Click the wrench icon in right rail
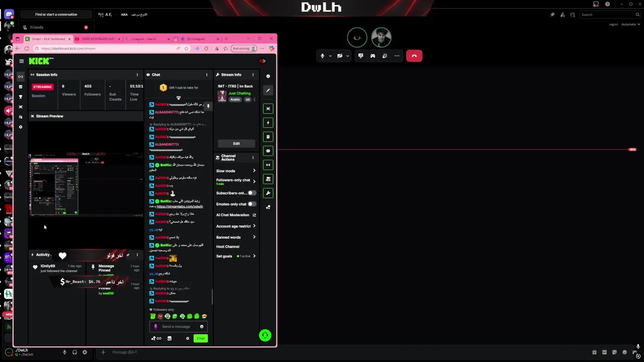 268,193
